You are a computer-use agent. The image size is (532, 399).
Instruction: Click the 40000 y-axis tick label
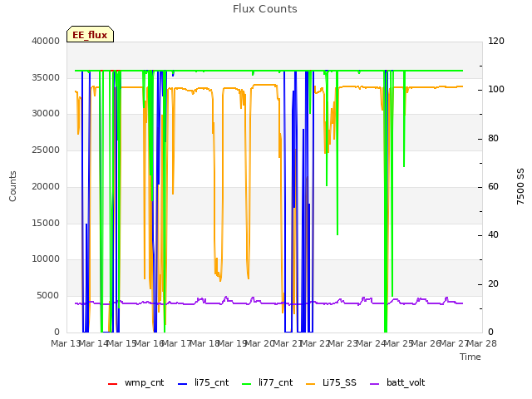click(46, 41)
